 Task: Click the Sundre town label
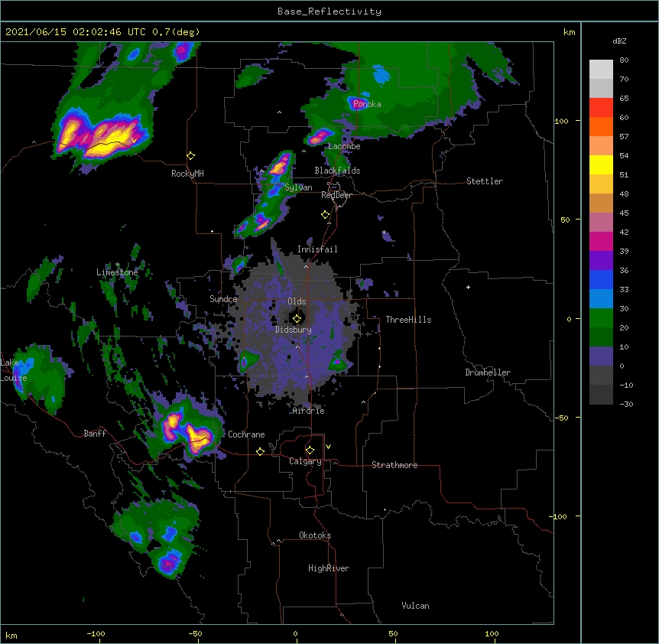(x=223, y=299)
